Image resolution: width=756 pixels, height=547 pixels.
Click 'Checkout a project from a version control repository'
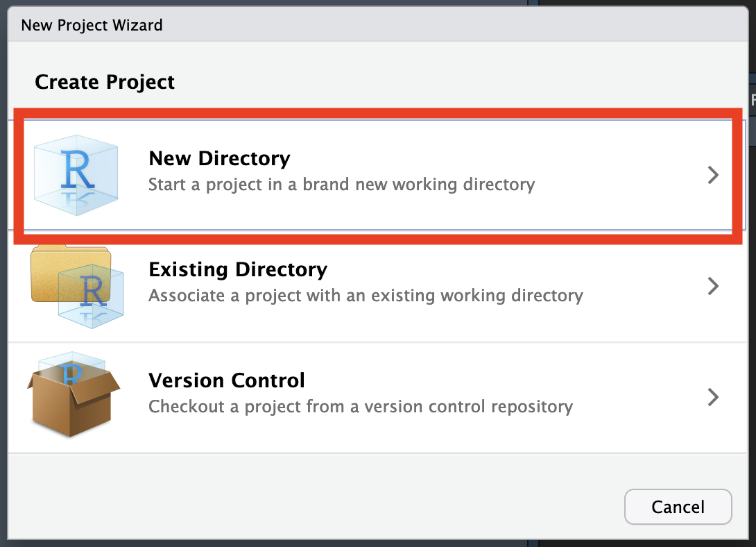[361, 407]
